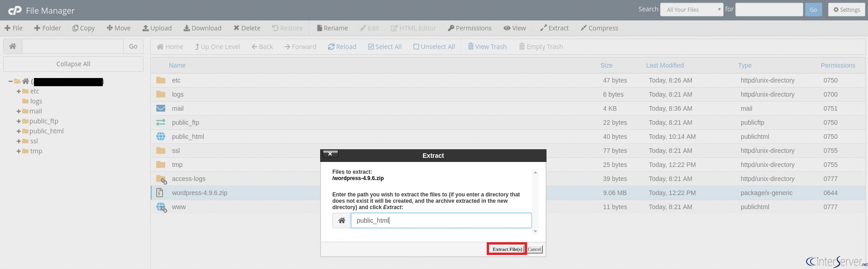This screenshot has height=269, width=868.
Task: Click Extract File(s) button
Action: 507,249
